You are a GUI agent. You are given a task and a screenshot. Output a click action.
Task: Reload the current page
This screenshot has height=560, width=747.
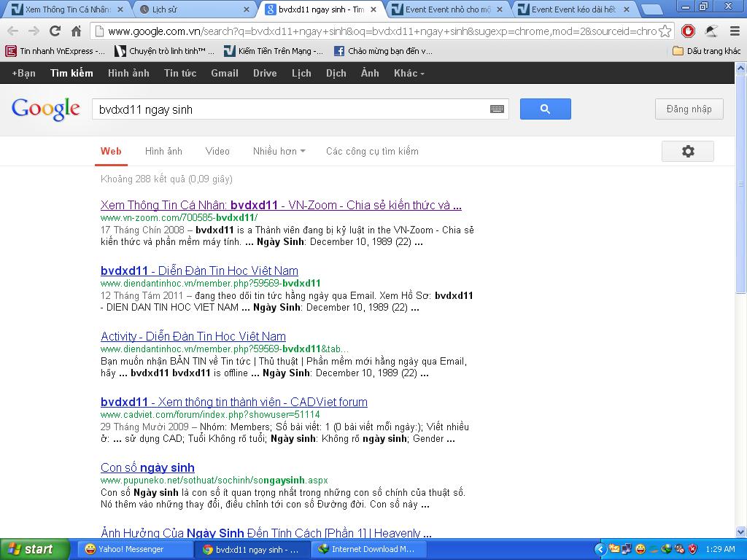[55, 31]
